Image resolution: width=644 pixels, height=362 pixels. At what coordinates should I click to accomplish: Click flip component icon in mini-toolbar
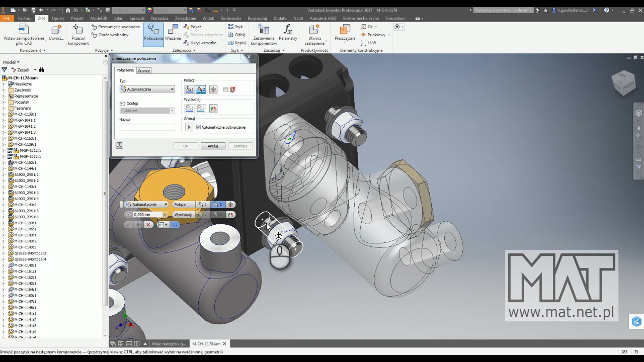(230, 205)
